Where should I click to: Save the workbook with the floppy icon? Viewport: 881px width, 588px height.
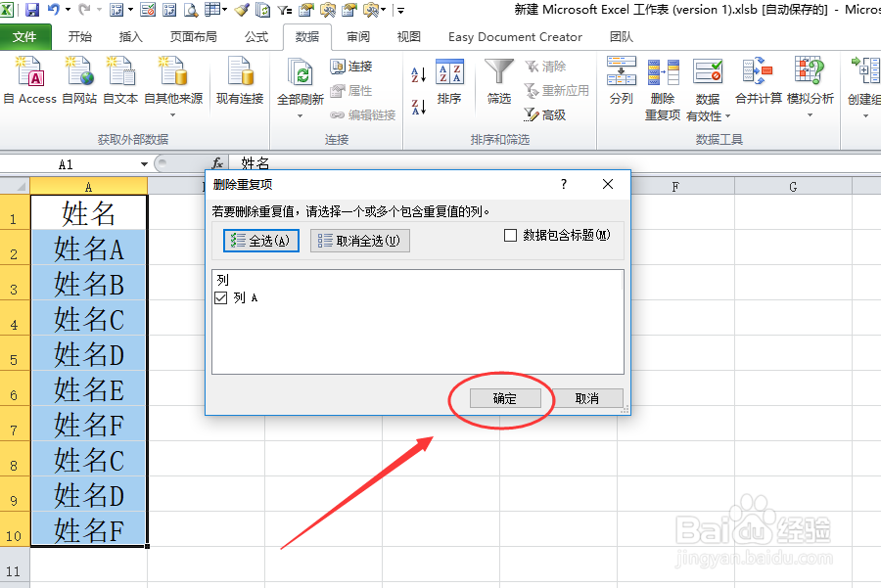[32, 9]
